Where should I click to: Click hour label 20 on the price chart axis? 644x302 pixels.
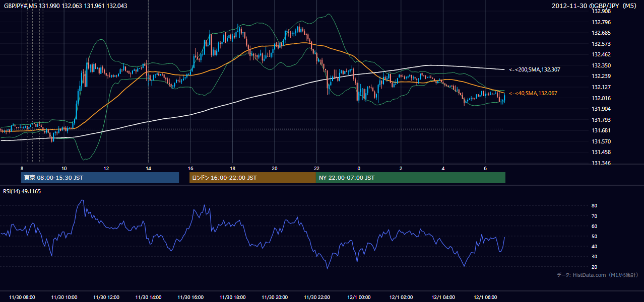275,168
